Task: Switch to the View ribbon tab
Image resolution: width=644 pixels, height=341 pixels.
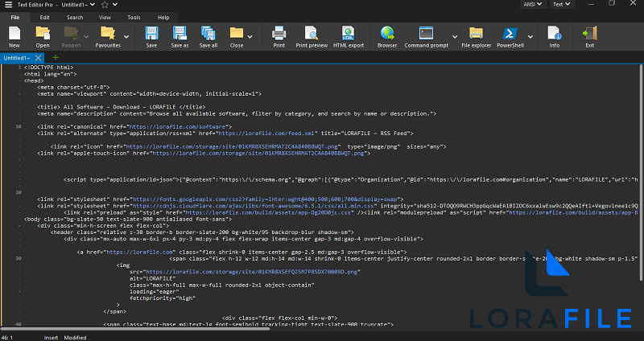Action: pos(105,17)
